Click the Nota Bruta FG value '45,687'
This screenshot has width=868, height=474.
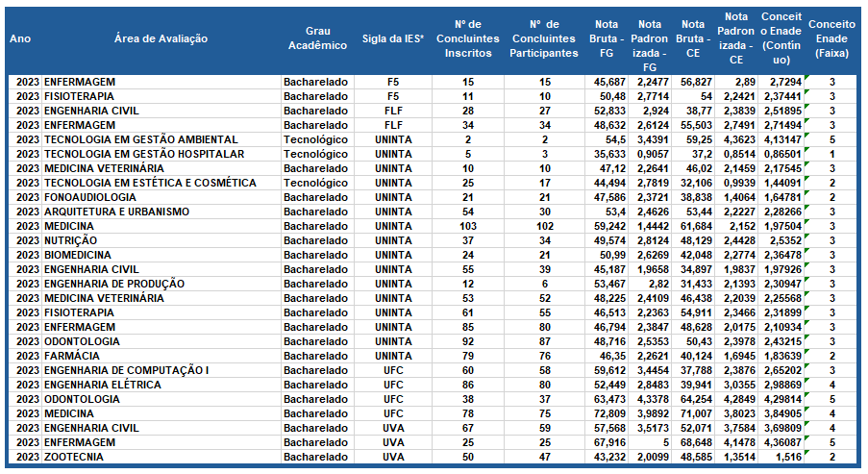609,82
